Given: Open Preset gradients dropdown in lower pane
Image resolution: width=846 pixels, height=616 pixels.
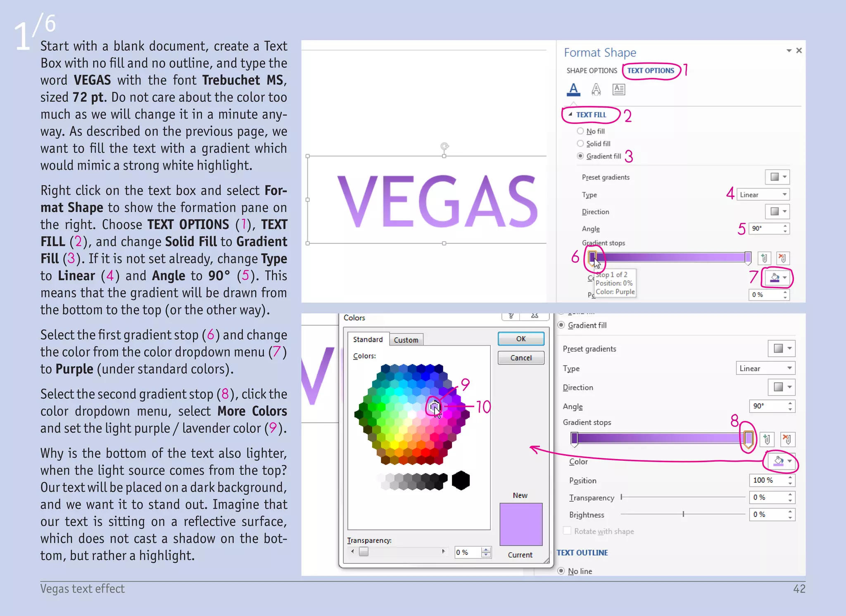Looking at the screenshot, I should click(782, 348).
